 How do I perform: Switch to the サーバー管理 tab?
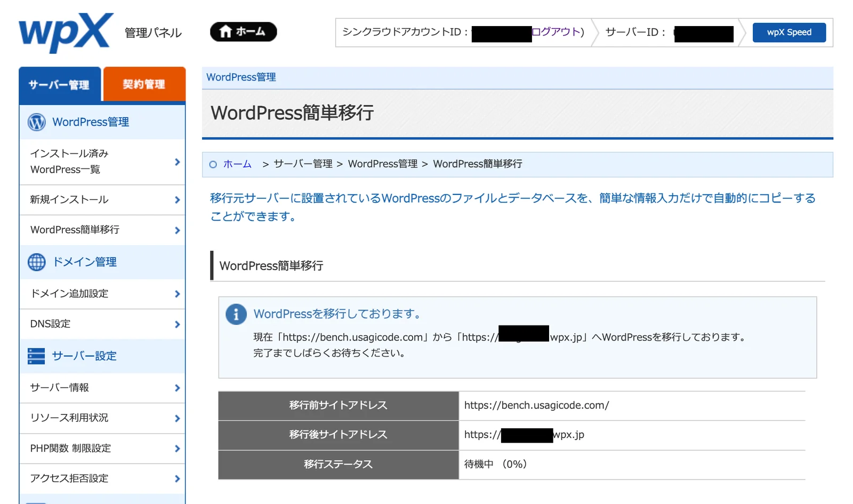pyautogui.click(x=59, y=84)
